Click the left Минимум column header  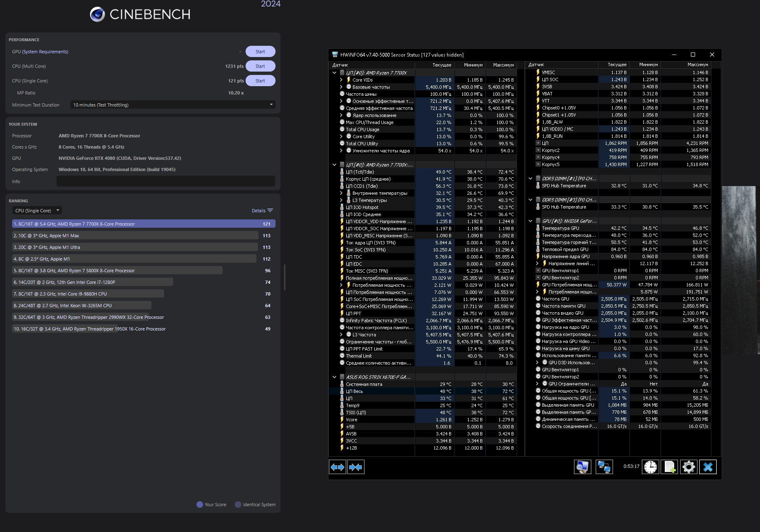tap(469, 65)
